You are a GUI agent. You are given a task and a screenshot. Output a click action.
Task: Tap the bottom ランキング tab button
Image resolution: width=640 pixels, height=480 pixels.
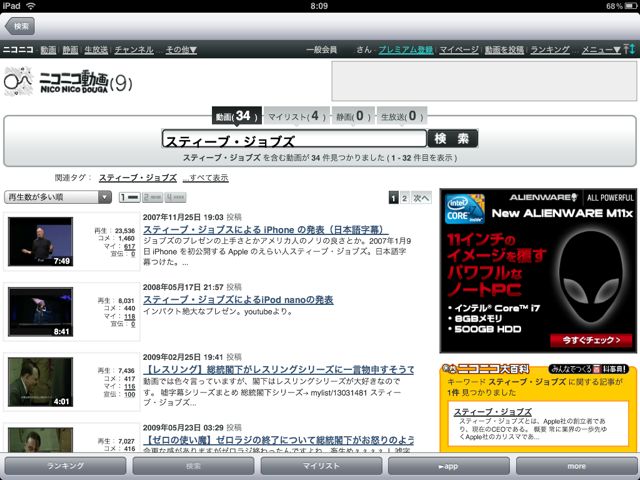(65, 466)
